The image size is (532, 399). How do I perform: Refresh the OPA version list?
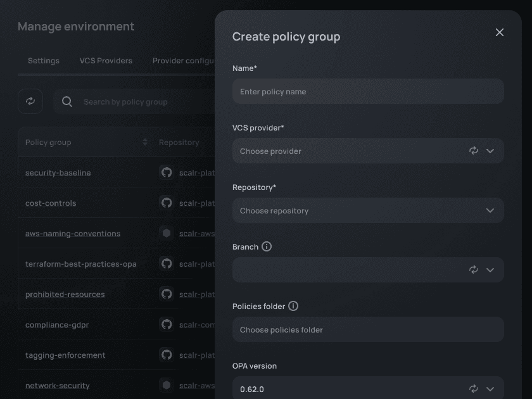473,388
